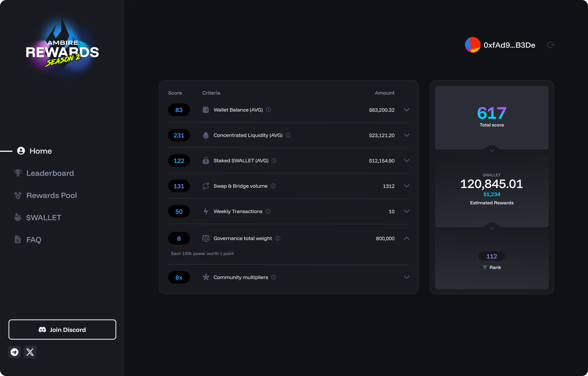Go to the FAQ section in the sidebar

coord(33,239)
